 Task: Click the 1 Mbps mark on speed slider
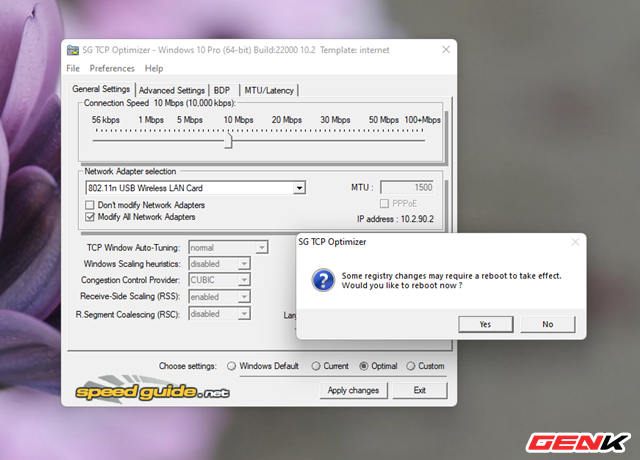point(151,120)
